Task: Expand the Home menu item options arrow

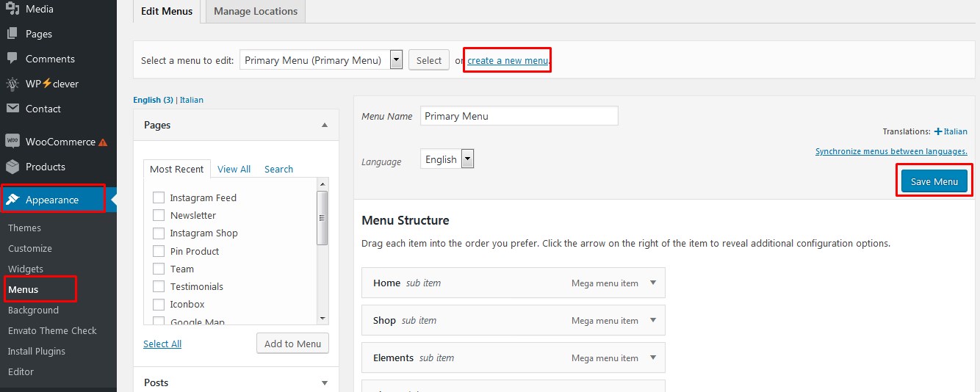Action: [x=653, y=283]
